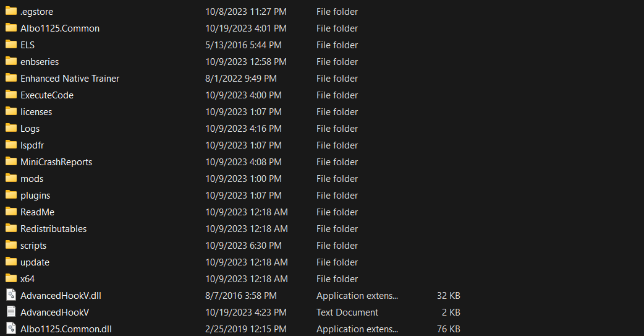Select the ExecuteCode folder name
This screenshot has width=644, height=336.
coord(47,95)
